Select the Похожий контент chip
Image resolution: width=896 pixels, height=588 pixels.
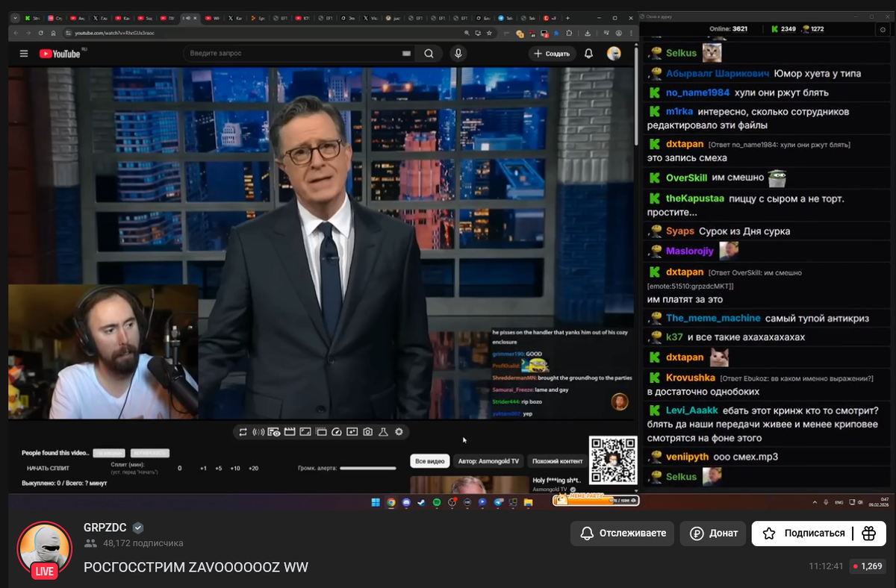pos(558,461)
